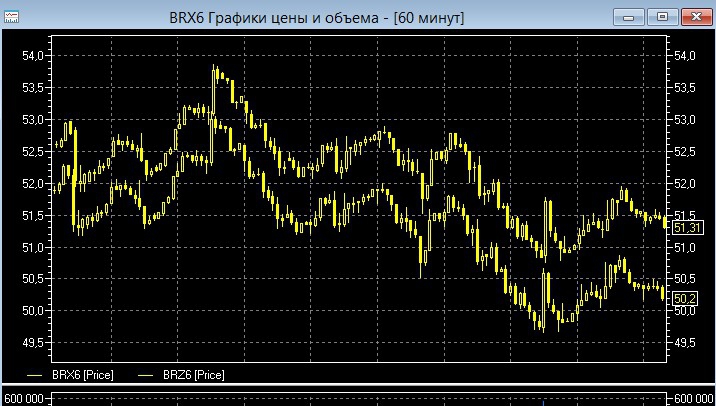Click the 50,5 value on left axis

32,279
